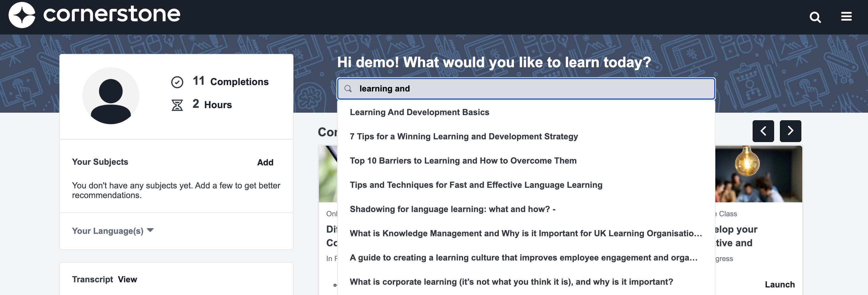Click the search field containing 'learning and'
Screen dimensions: 868x295
pos(526,89)
